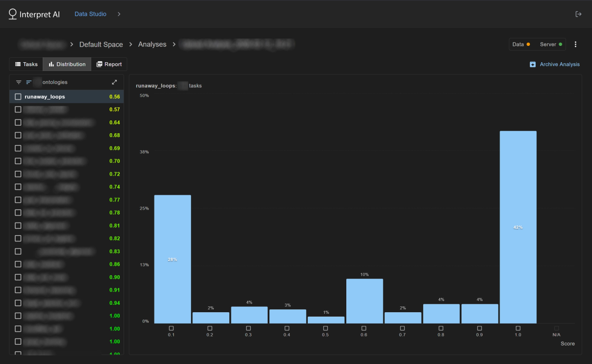Click the 0.81 score in the list
The width and height of the screenshot is (592, 364).
(114, 225)
